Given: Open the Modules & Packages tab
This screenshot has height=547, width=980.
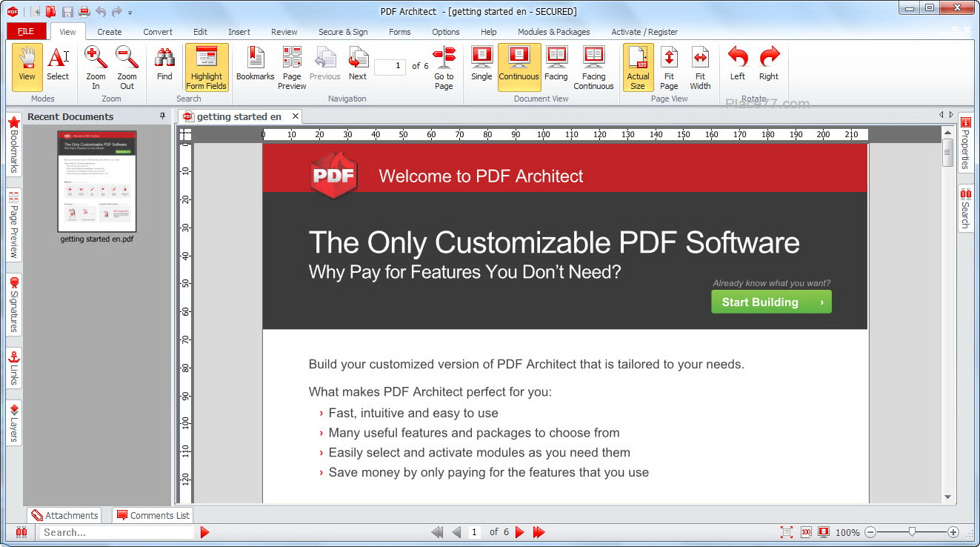Looking at the screenshot, I should pos(554,32).
